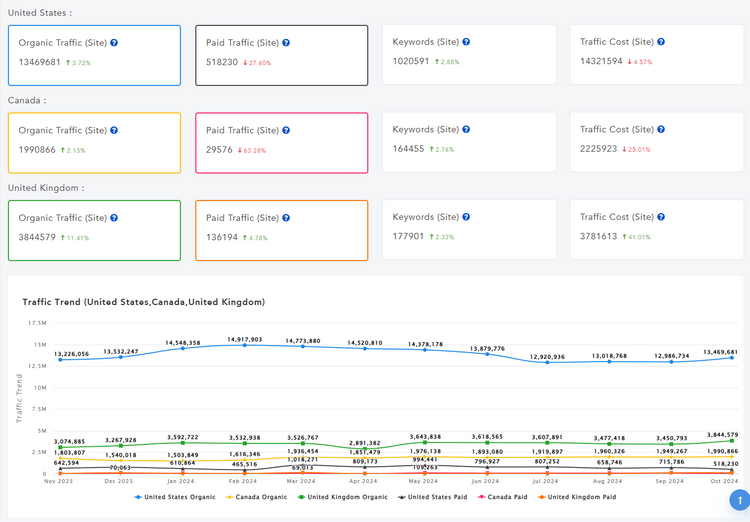Click the 27.60% paid traffic decrease
This screenshot has height=522, width=750.
[x=257, y=63]
